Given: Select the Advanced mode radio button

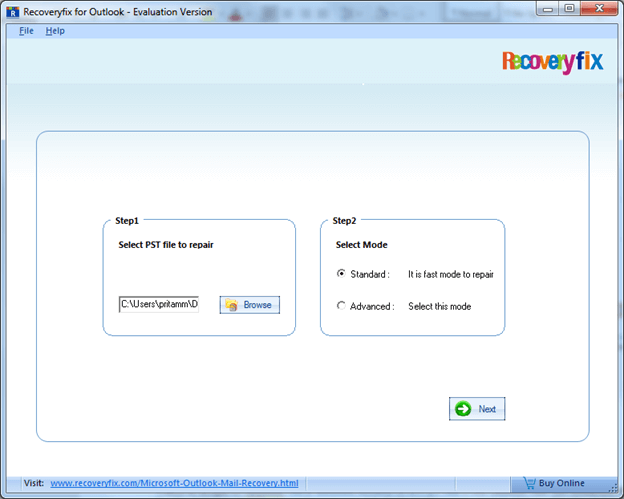Looking at the screenshot, I should (341, 306).
